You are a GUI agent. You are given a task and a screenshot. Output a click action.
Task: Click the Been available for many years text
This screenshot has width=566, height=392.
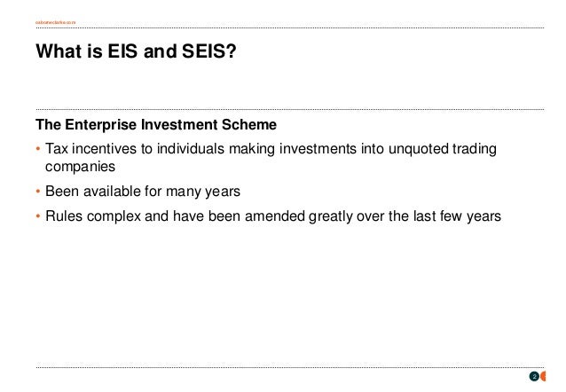click(143, 192)
